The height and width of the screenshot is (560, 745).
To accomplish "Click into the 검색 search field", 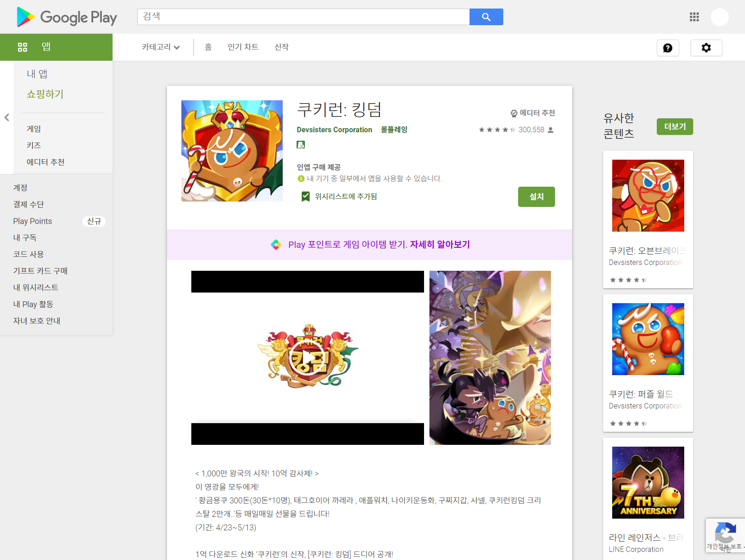I will 303,17.
